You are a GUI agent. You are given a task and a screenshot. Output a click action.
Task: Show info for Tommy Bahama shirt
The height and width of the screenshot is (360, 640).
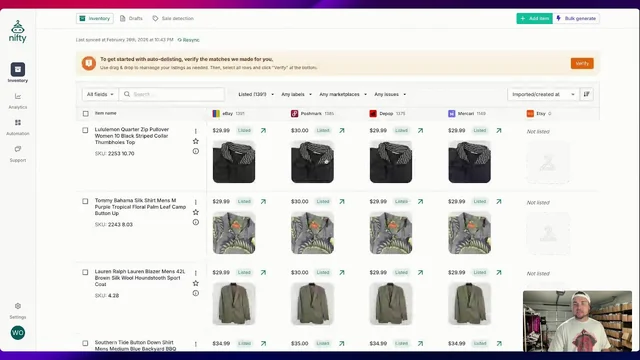[196, 222]
